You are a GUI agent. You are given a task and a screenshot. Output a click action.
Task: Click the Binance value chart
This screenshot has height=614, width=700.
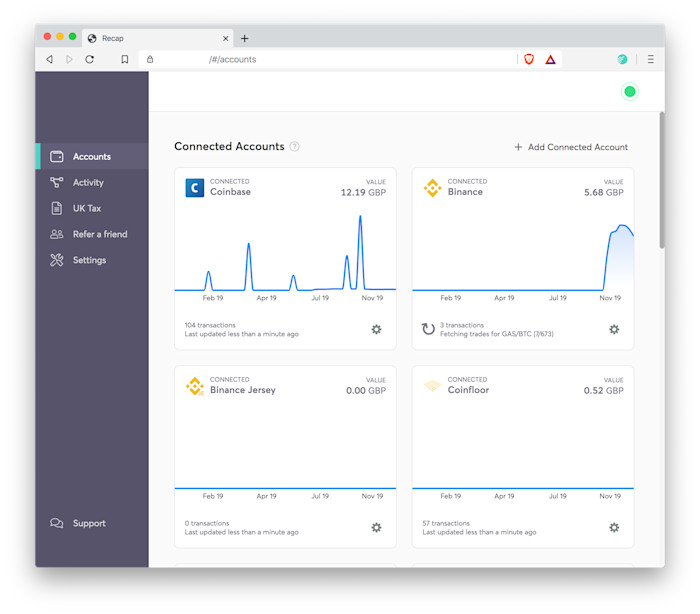click(523, 257)
